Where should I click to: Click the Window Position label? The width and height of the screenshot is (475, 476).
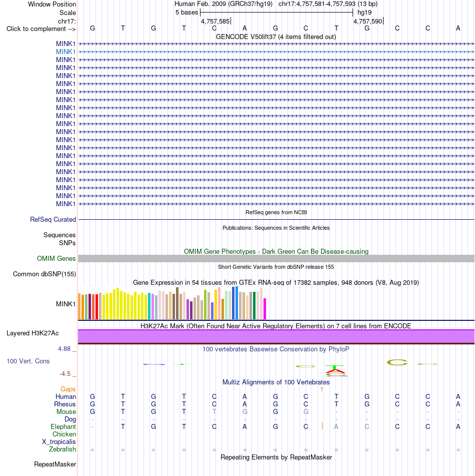(52, 4)
